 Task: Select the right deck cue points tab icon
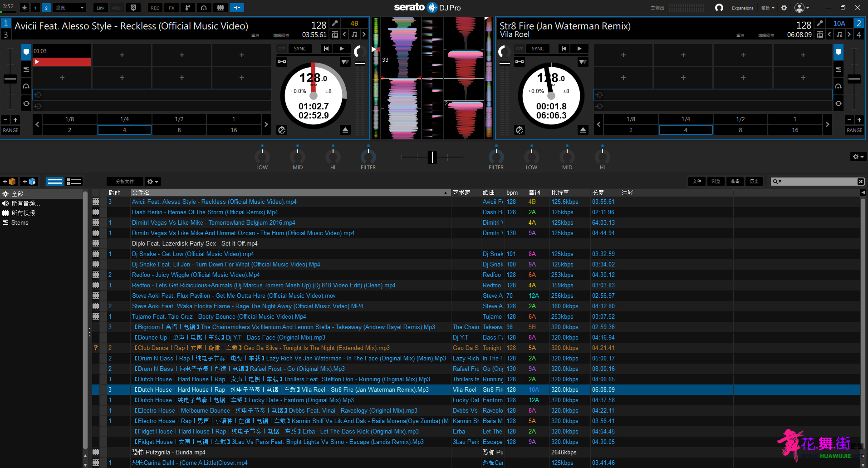coord(839,52)
